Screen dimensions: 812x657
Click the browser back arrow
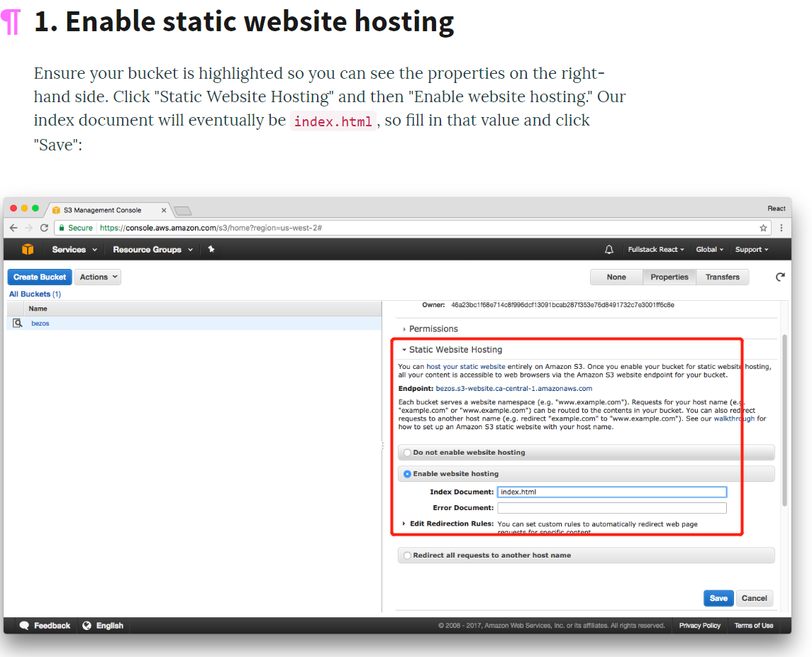point(13,228)
